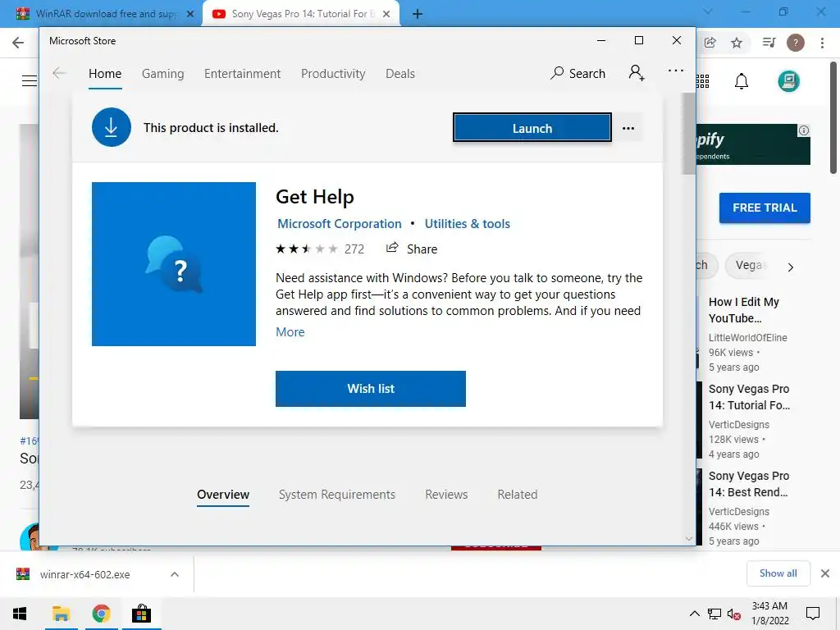The height and width of the screenshot is (630, 840).
Task: Click Chrome's back navigation arrow
Action: (x=18, y=43)
